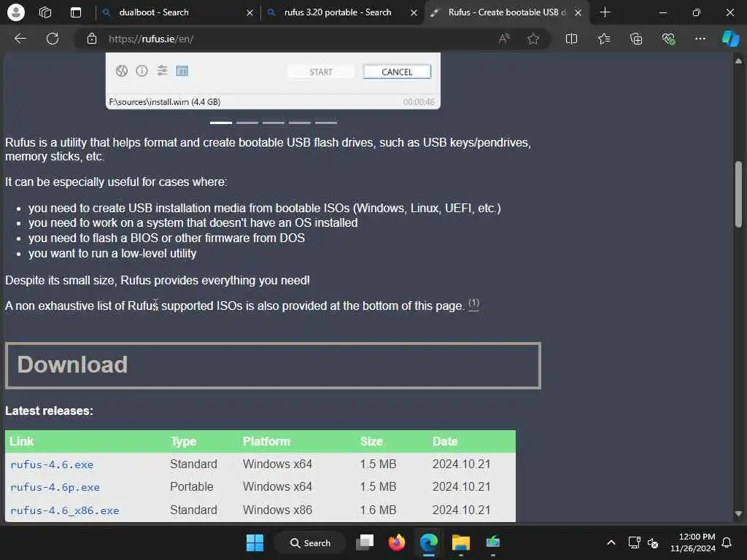Open split screen icon

571,39
